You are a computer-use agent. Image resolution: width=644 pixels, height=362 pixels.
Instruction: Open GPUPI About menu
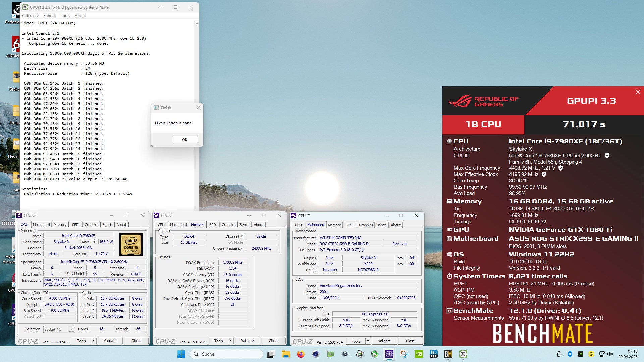pyautogui.click(x=80, y=16)
